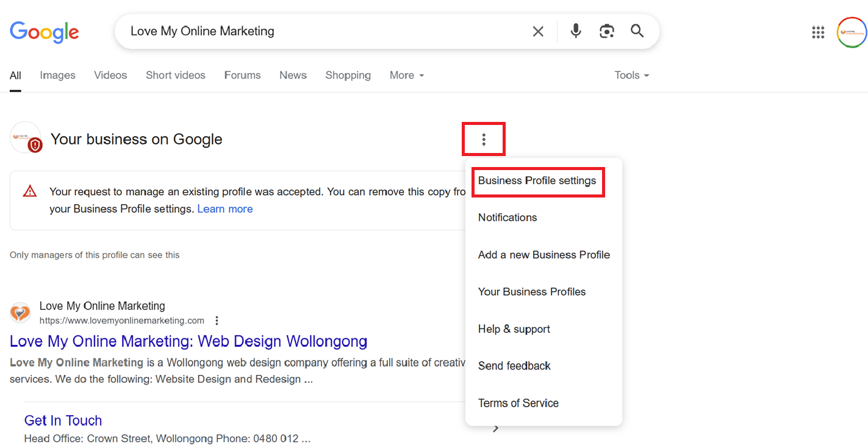
Task: Click the arrow chevron beside Get In Touch
Action: [x=496, y=429]
